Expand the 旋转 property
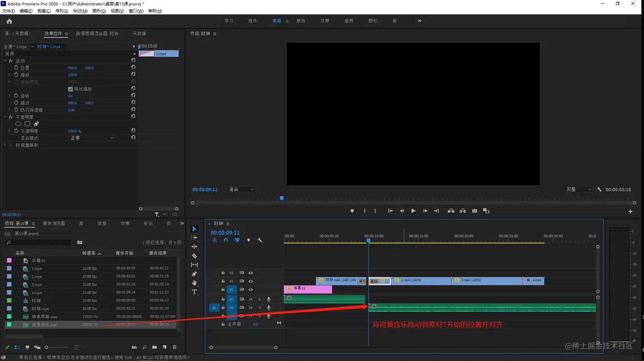The height and width of the screenshot is (361, 644). pyautogui.click(x=9, y=96)
